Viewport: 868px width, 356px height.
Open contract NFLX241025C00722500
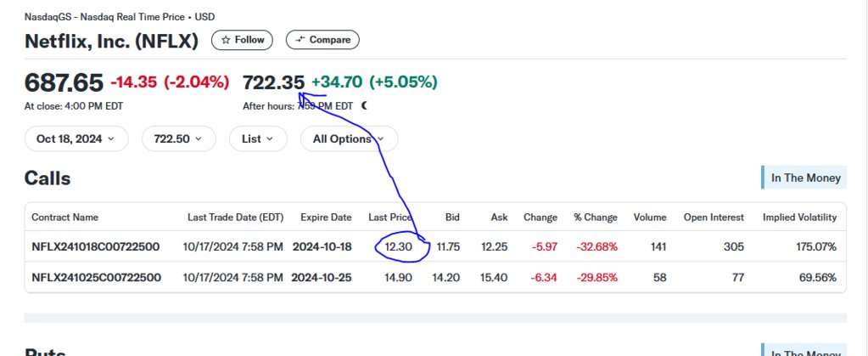[96, 278]
